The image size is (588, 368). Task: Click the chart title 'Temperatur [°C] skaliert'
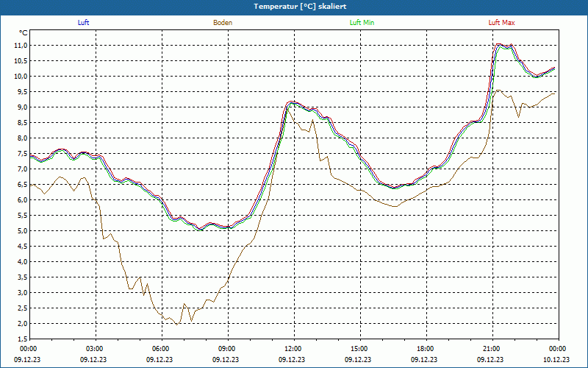click(x=300, y=7)
